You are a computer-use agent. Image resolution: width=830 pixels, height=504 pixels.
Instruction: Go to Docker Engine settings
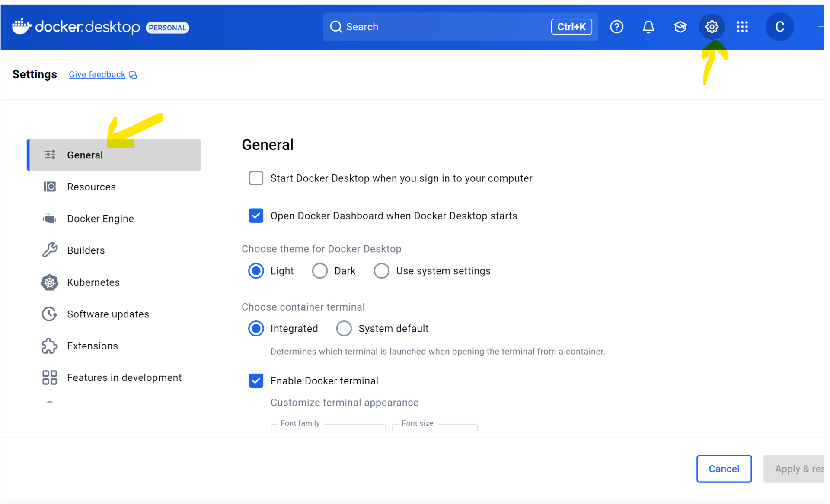pos(100,219)
